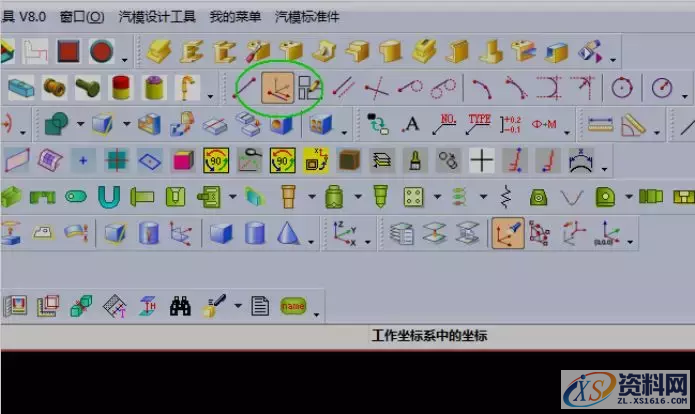Select the two-circles tangent line tool

pyautogui.click(x=443, y=87)
